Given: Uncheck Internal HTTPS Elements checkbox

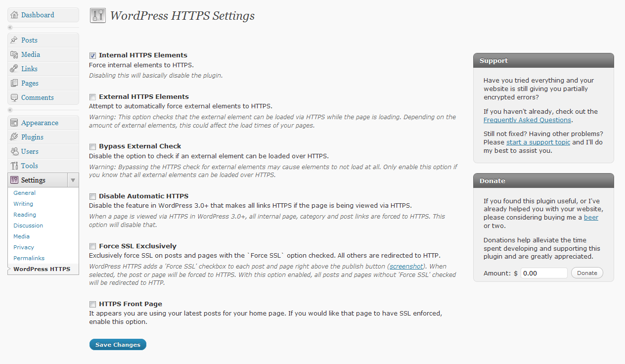Looking at the screenshot, I should coord(92,55).
